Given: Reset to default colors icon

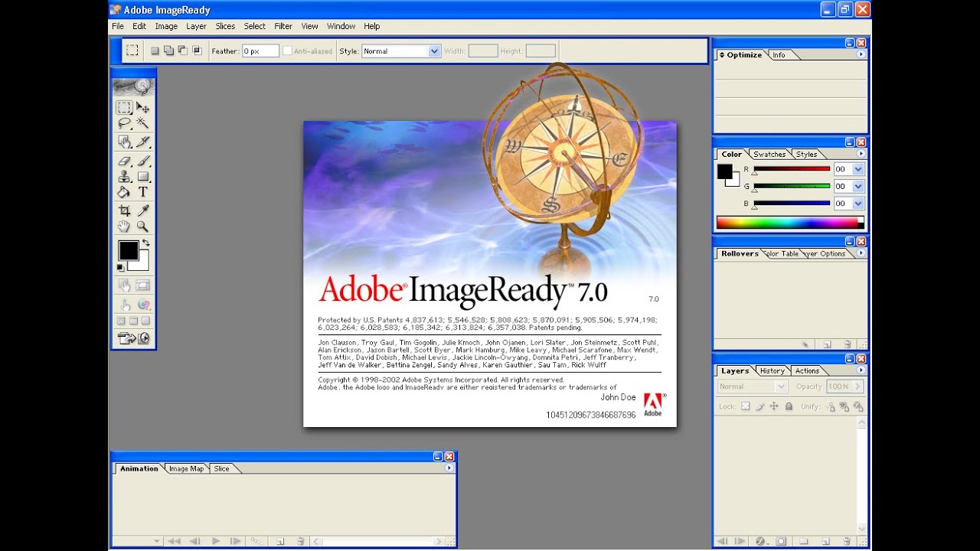Looking at the screenshot, I should (x=120, y=267).
